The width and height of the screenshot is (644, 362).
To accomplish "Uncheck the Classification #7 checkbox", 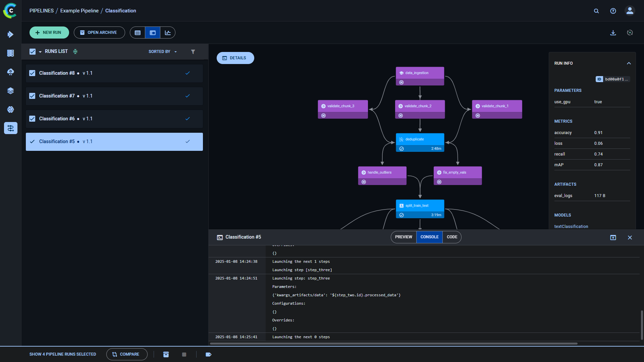I will [x=32, y=96].
